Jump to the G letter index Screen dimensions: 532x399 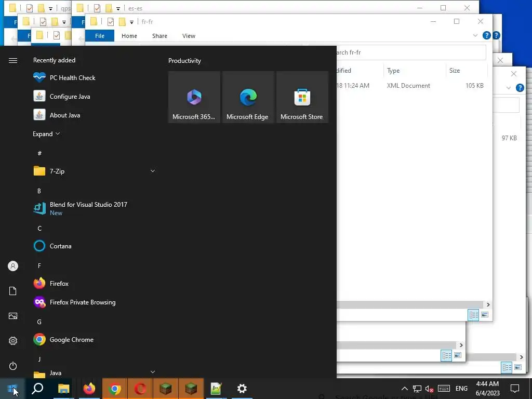pos(39,322)
